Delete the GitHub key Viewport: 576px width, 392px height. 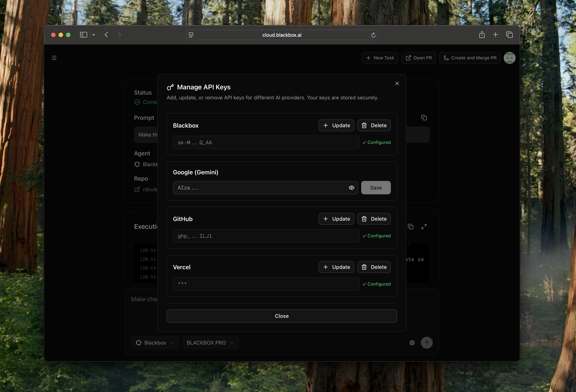pos(374,219)
